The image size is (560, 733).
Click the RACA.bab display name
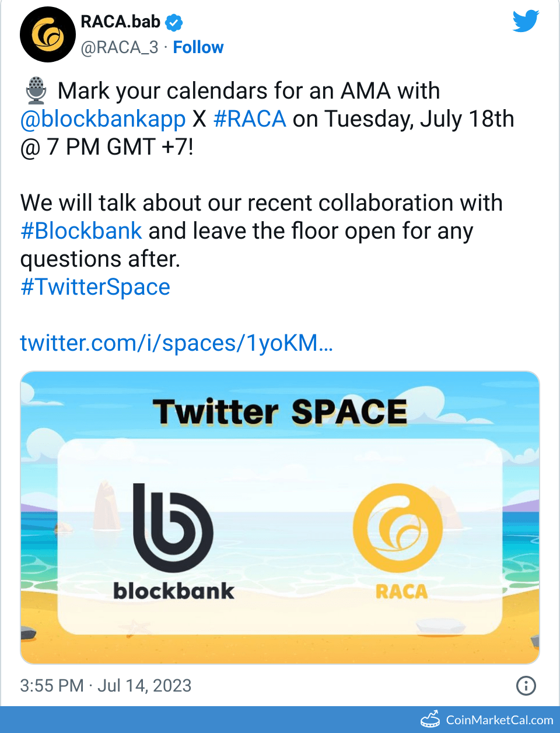(x=121, y=21)
